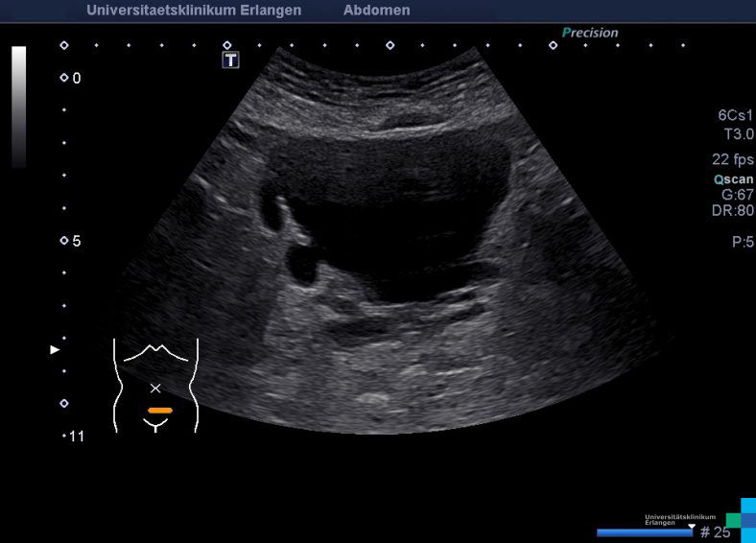Select the orange probe position marker
This screenshot has height=543, width=756.
(x=159, y=411)
